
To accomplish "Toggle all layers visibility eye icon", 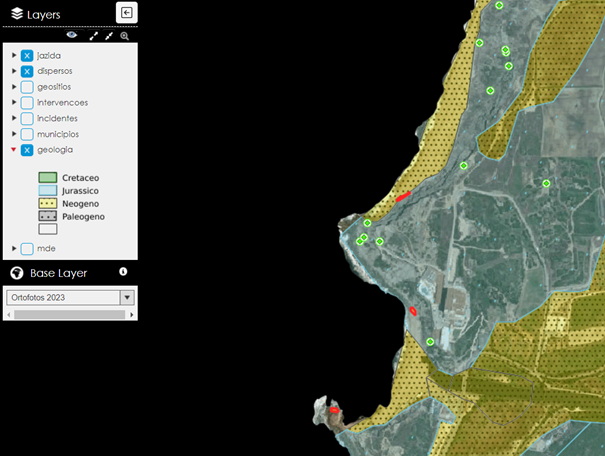I will 72,35.
